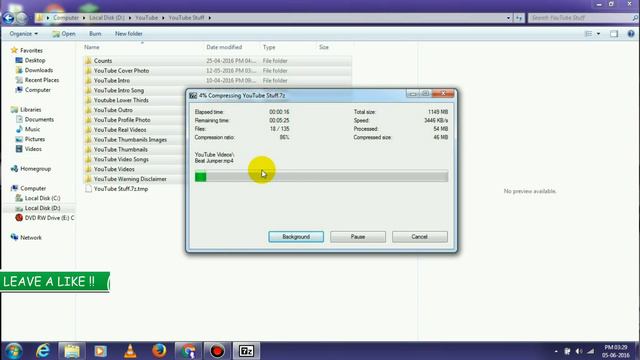Change view with the views icon
Screen dimensions: 640x360
pyautogui.click(x=588, y=34)
